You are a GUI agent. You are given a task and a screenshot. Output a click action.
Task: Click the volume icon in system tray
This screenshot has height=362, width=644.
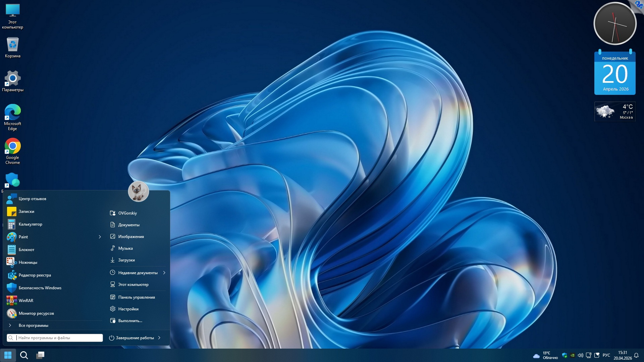pyautogui.click(x=580, y=355)
